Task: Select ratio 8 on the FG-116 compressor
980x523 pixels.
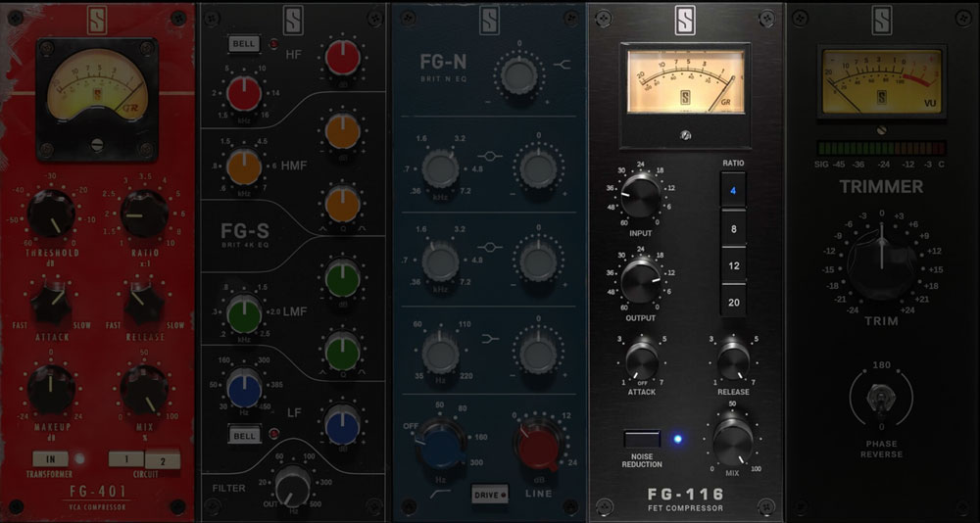Action: (733, 228)
